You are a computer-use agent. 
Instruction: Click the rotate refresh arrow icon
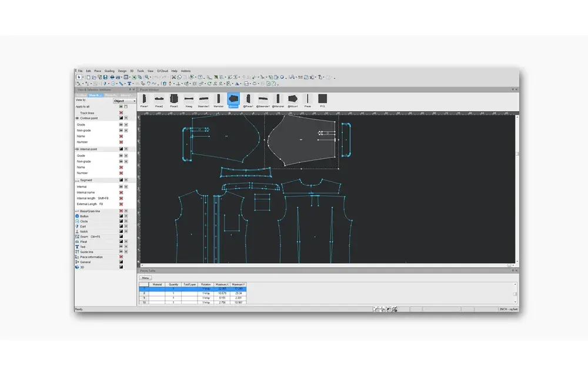tap(209, 83)
